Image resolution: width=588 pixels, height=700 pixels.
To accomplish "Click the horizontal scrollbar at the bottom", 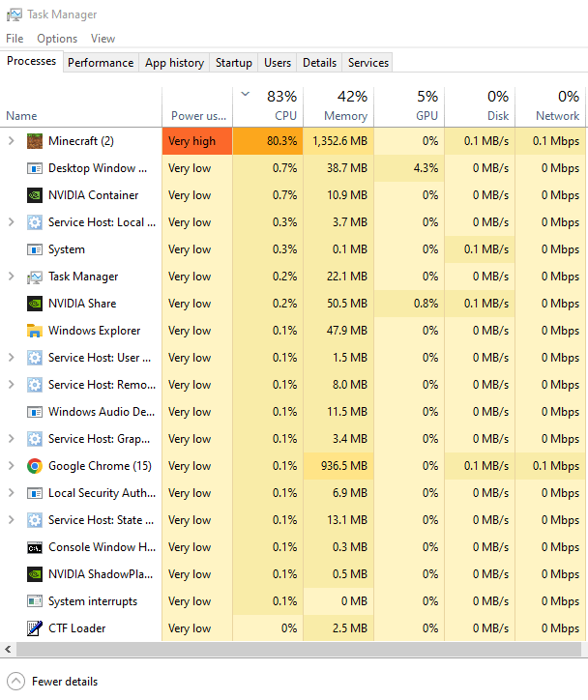I will coord(290,649).
